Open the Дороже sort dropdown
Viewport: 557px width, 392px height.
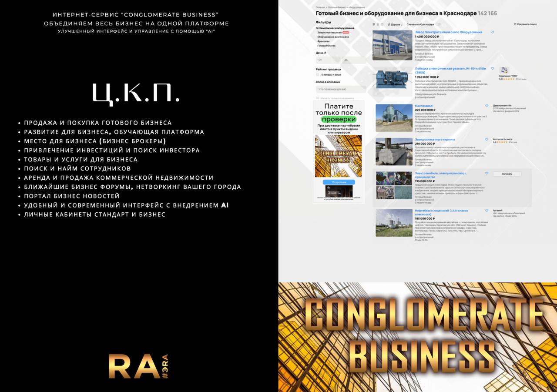(x=395, y=24)
